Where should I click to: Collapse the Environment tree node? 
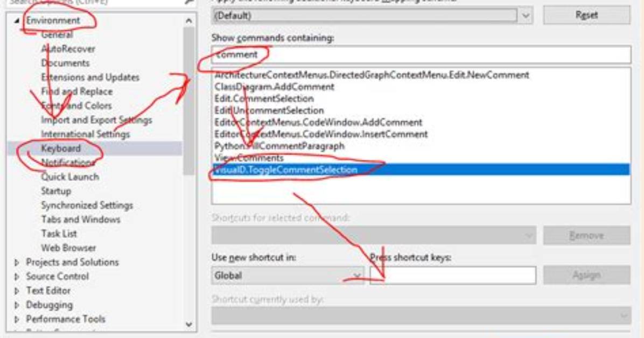17,20
